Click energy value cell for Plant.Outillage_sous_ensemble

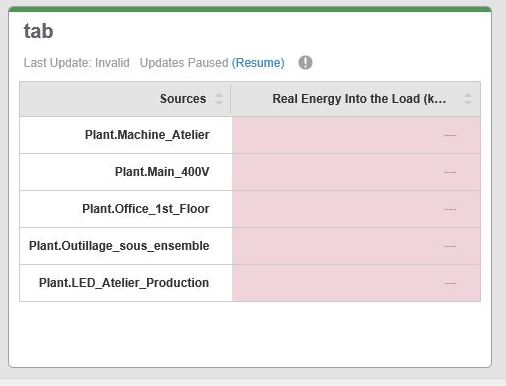[x=356, y=246]
